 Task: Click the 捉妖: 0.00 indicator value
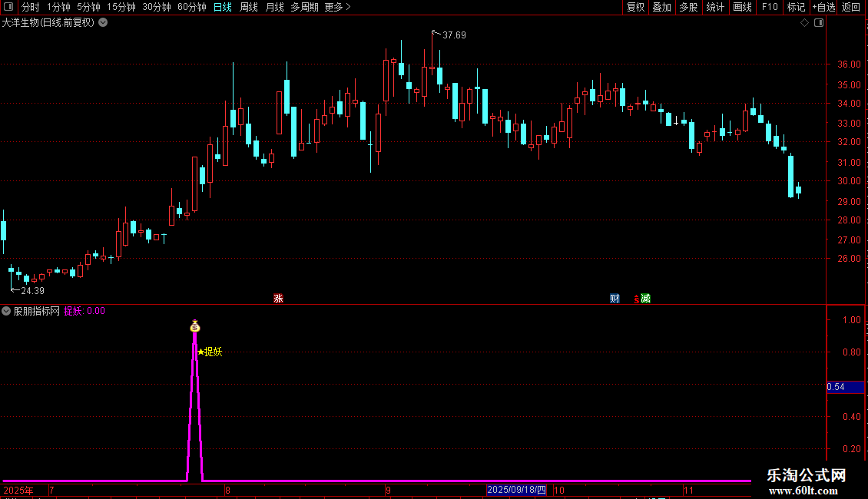pos(84,311)
